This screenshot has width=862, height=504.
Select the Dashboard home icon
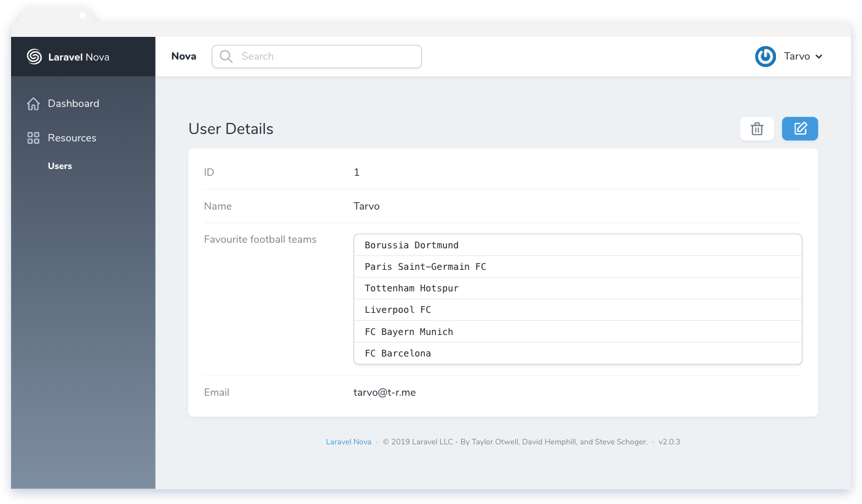33,103
